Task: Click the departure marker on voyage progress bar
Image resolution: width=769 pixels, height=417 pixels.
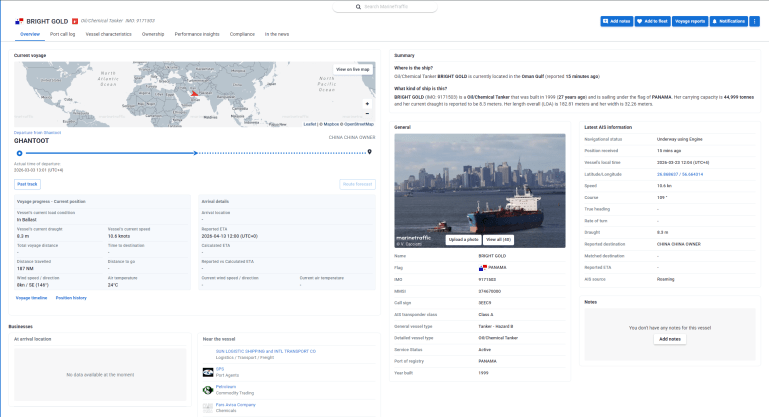Action: pyautogui.click(x=19, y=153)
